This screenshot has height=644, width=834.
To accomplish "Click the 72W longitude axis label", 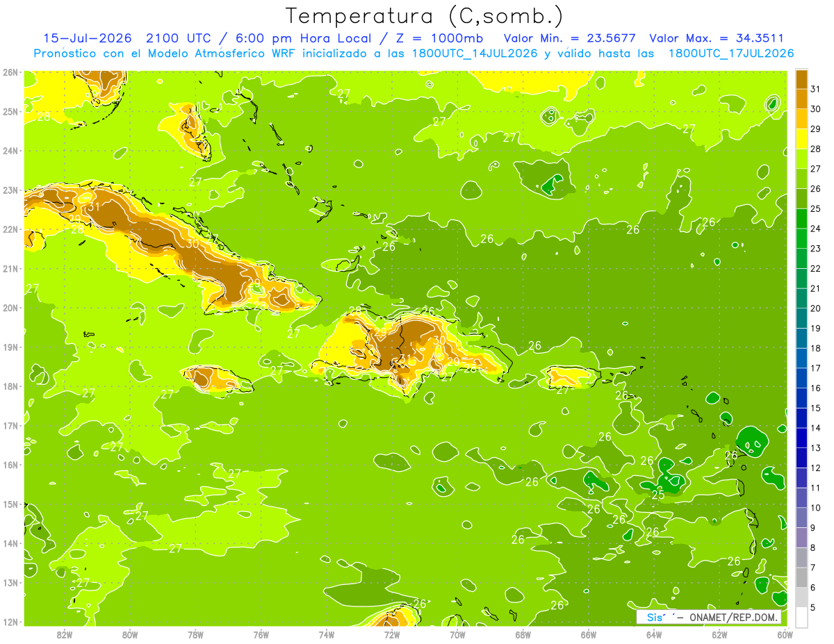I will [x=392, y=634].
